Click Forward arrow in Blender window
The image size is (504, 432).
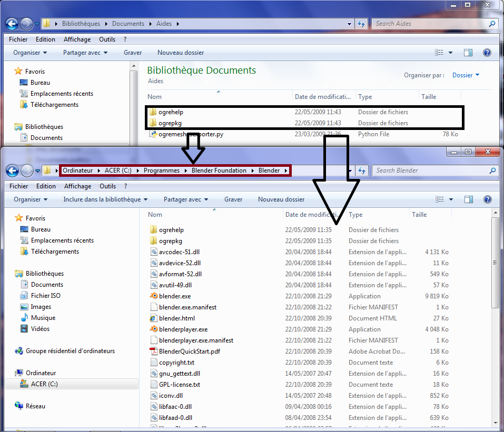27,170
